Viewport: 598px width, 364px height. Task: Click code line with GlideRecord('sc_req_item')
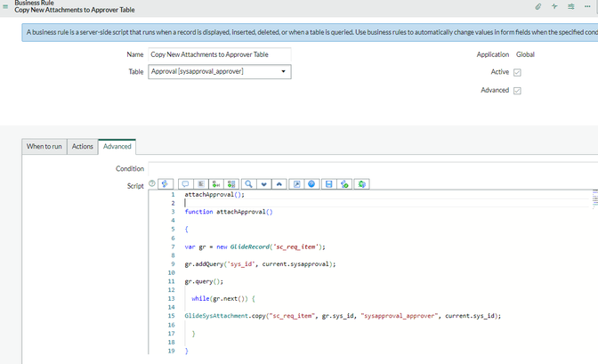tap(255, 247)
